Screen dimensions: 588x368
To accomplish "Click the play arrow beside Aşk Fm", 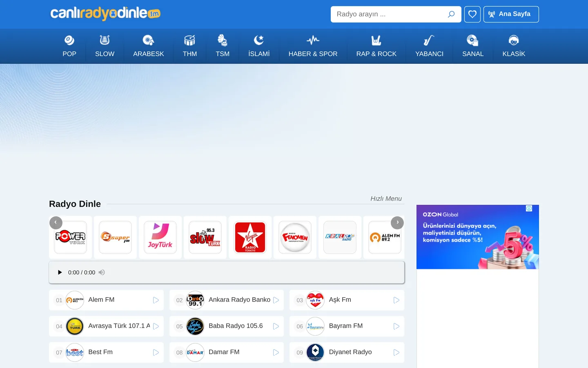I will pos(396,300).
